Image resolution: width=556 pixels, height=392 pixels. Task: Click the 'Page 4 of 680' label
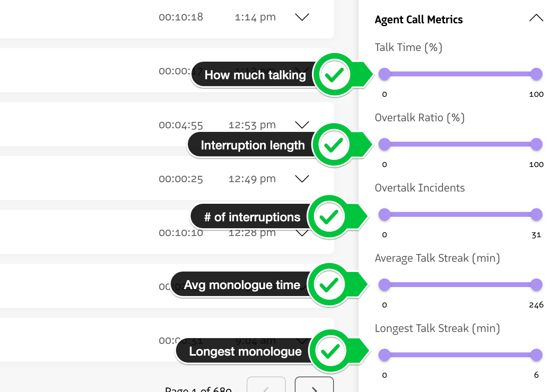click(x=198, y=389)
